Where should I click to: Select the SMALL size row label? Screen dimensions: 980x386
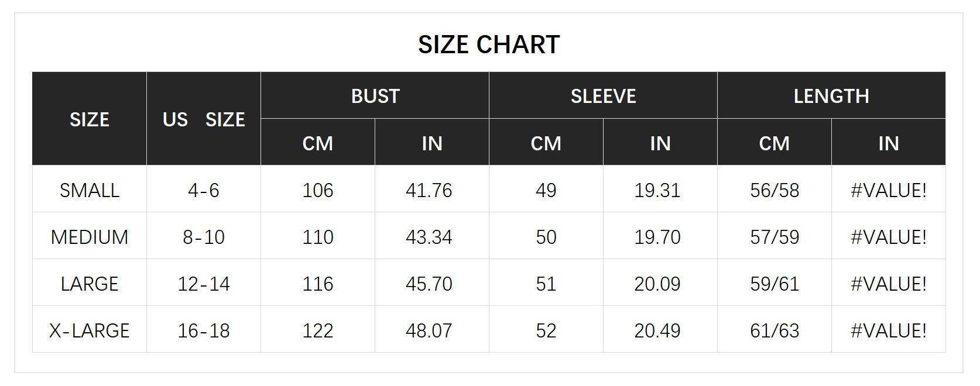(90, 190)
